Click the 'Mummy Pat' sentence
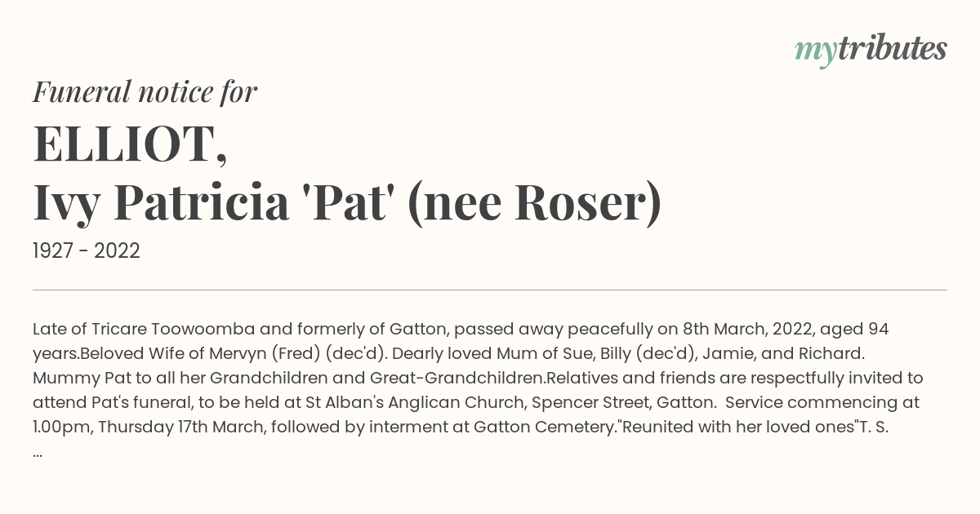This screenshot has width=980, height=514. coord(288,379)
